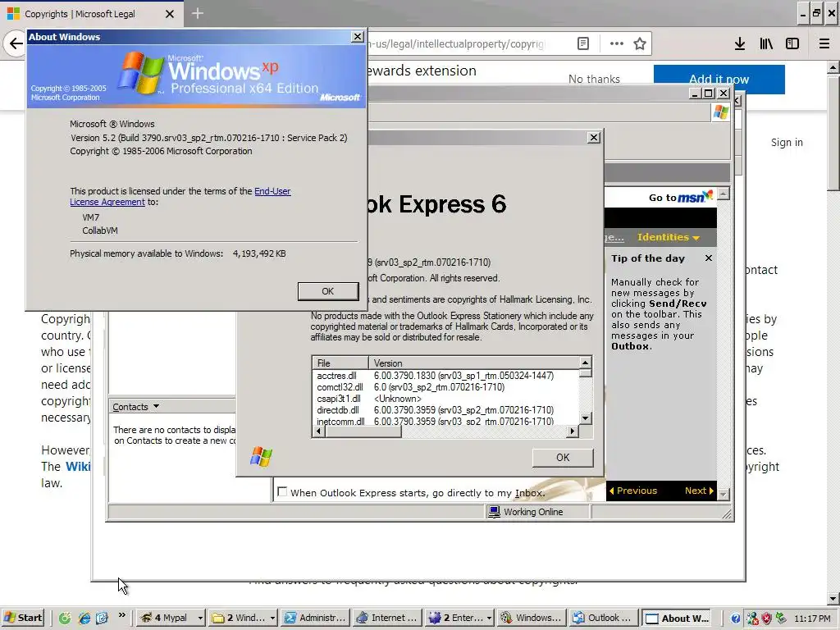The width and height of the screenshot is (840, 630).
Task: Expand the 2 Enter... taskbar group arrow
Action: [x=489, y=619]
